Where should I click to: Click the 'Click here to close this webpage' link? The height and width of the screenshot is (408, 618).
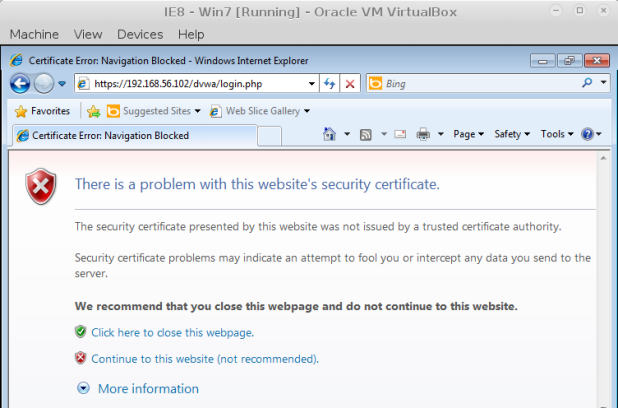(x=172, y=332)
